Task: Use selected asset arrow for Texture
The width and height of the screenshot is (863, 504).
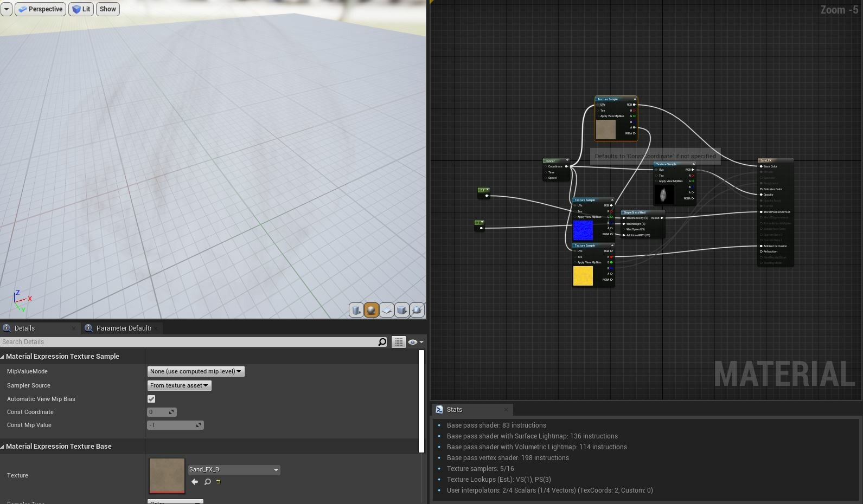Action: (x=195, y=482)
